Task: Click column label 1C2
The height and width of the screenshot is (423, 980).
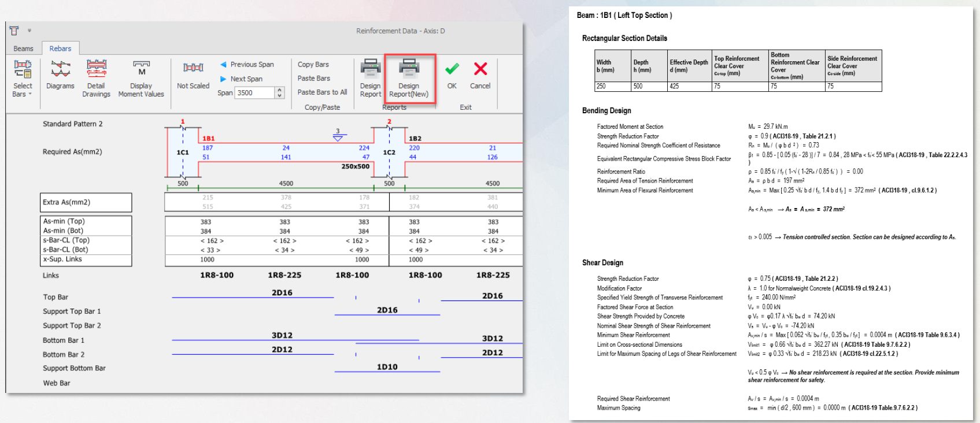Action: (389, 153)
